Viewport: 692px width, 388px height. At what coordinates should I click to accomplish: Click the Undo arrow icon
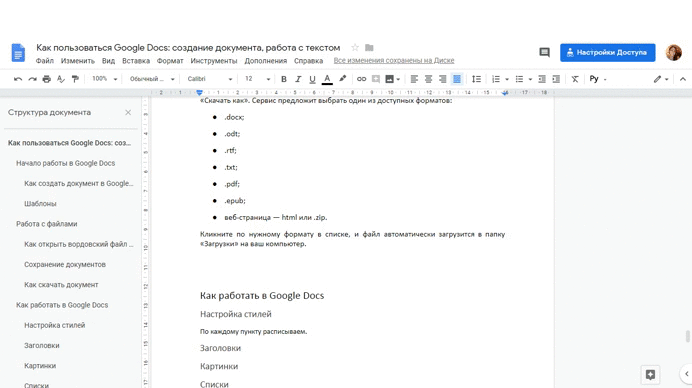(x=18, y=79)
